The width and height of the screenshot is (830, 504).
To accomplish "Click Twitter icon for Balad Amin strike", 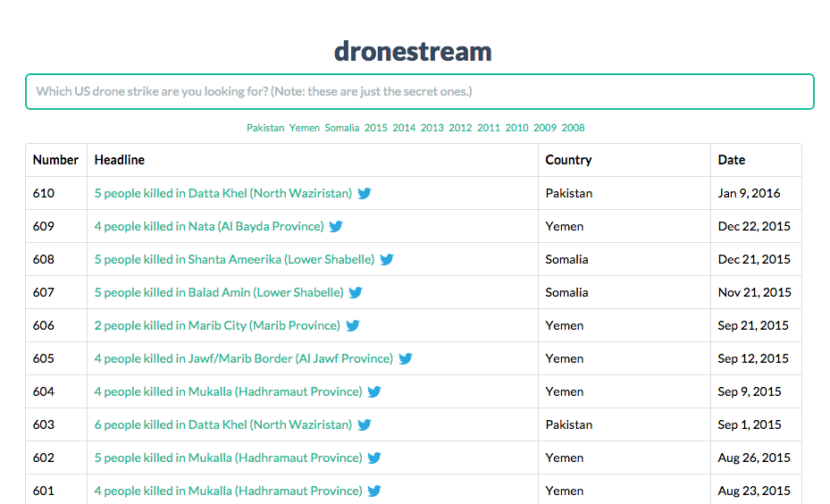I will click(356, 292).
